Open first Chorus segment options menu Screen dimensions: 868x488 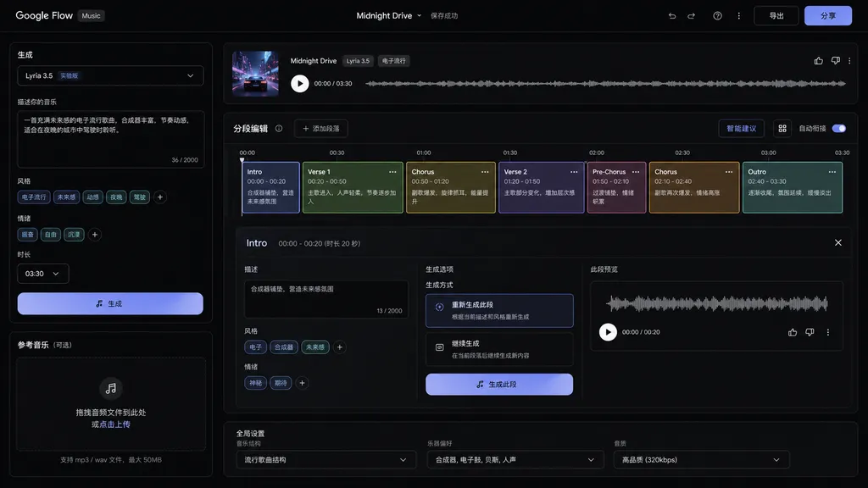[485, 172]
